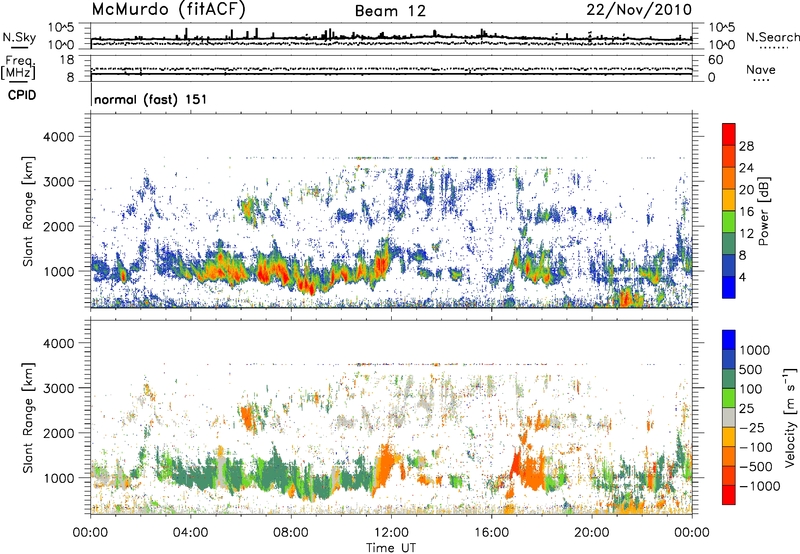The width and height of the screenshot is (800, 554).
Task: Click the normal (fast) 151 mode text
Action: point(151,99)
